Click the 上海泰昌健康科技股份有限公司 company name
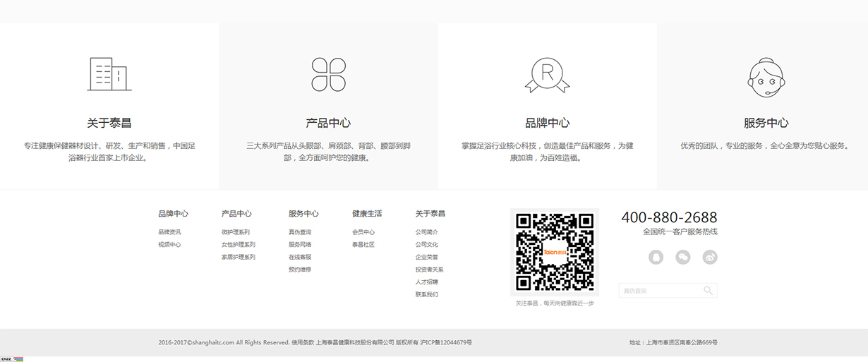Screen dimensions: 868x362 click(355, 342)
